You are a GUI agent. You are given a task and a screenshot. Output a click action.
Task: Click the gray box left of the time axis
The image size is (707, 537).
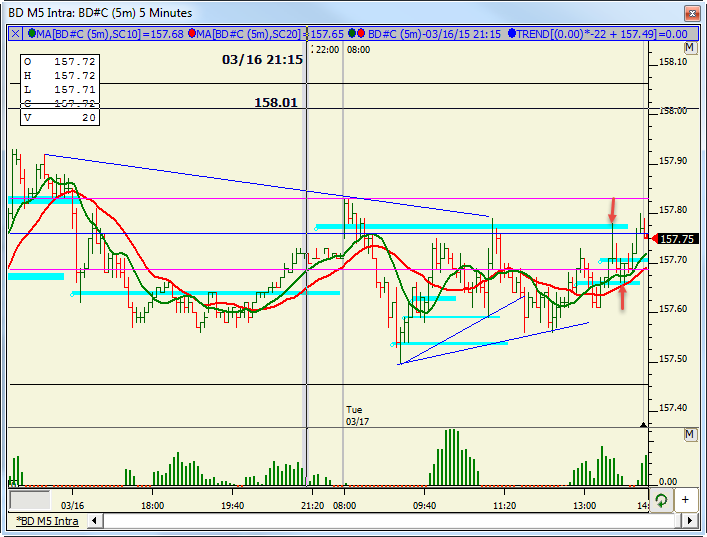30,500
